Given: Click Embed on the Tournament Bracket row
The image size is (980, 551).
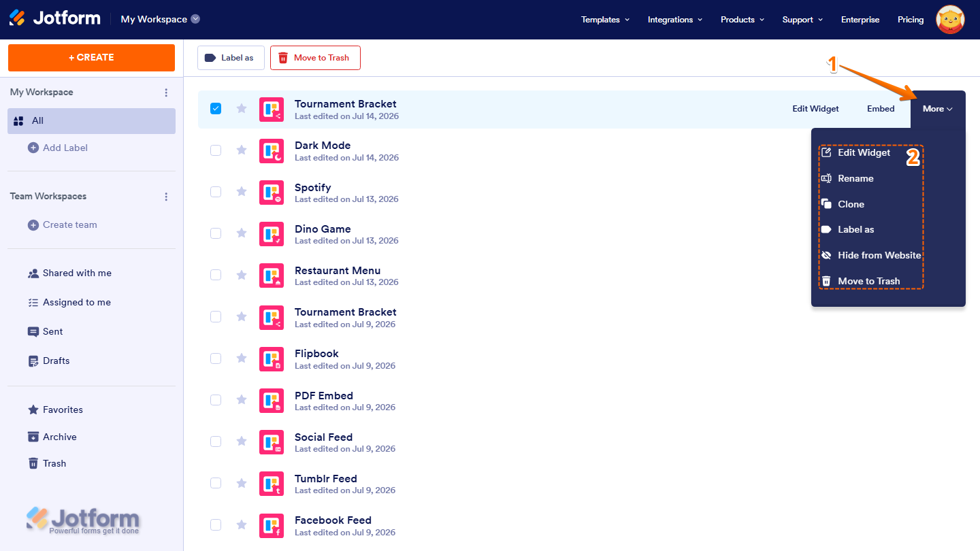Looking at the screenshot, I should (x=881, y=109).
